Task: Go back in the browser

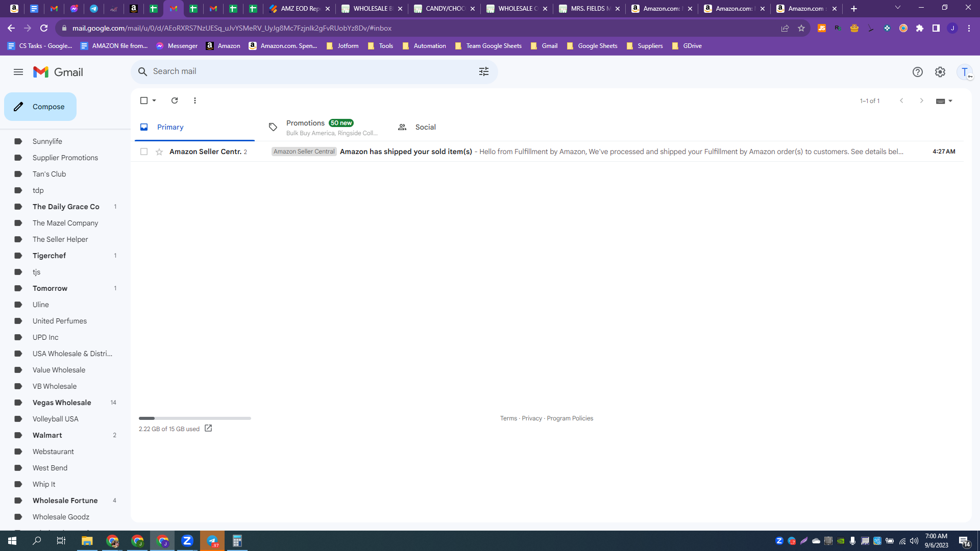Action: (x=11, y=28)
